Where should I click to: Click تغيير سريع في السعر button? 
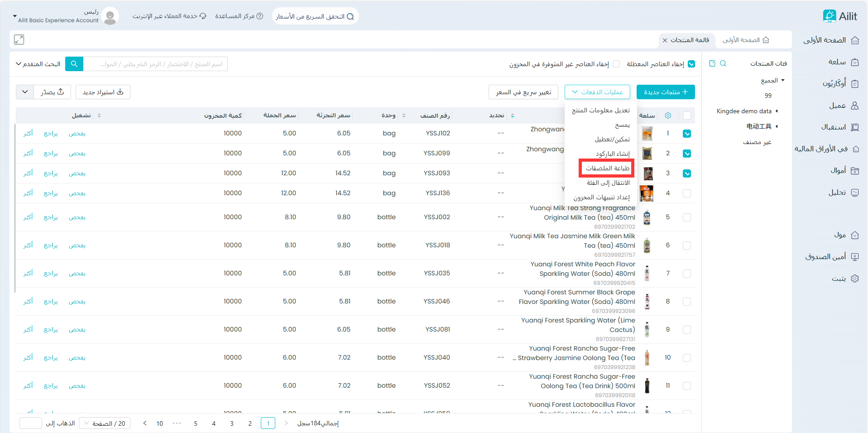pyautogui.click(x=523, y=92)
